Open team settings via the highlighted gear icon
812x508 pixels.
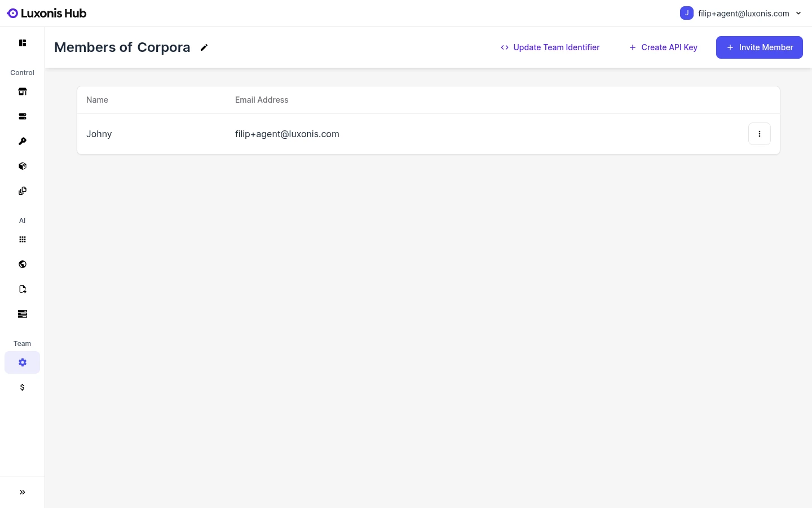(x=23, y=362)
